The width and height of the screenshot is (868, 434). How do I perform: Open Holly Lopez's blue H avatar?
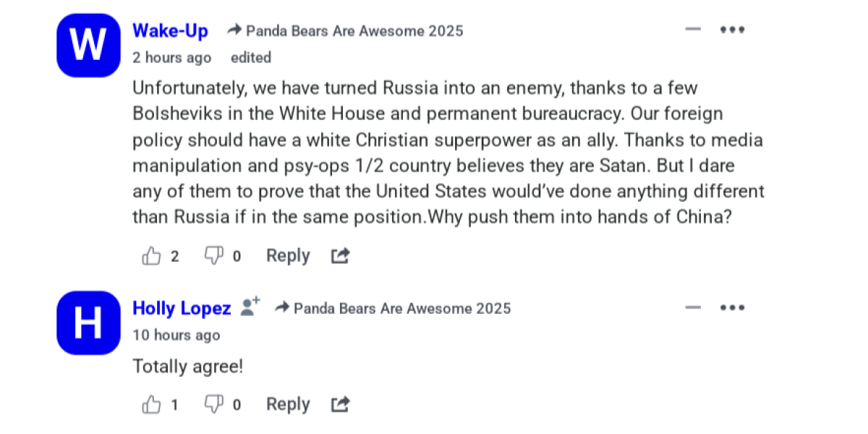[x=88, y=323]
